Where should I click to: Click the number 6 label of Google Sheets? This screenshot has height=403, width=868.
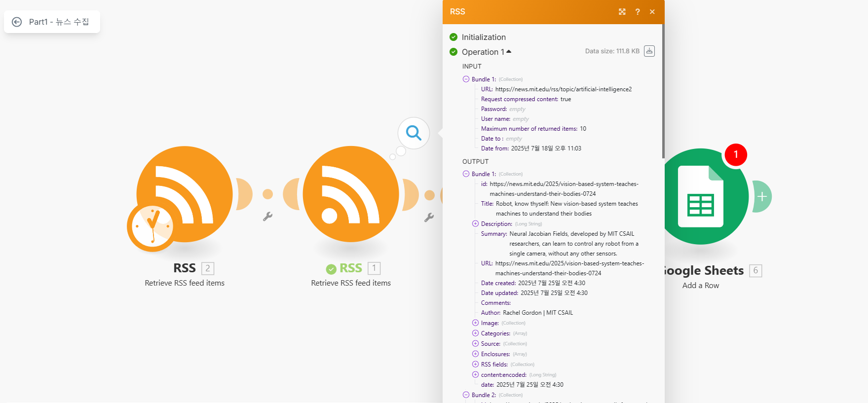coord(755,270)
